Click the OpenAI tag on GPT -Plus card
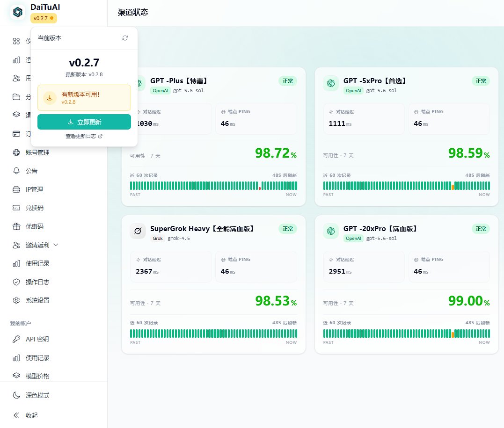Screen dimensions: 504x428 (x=161, y=91)
